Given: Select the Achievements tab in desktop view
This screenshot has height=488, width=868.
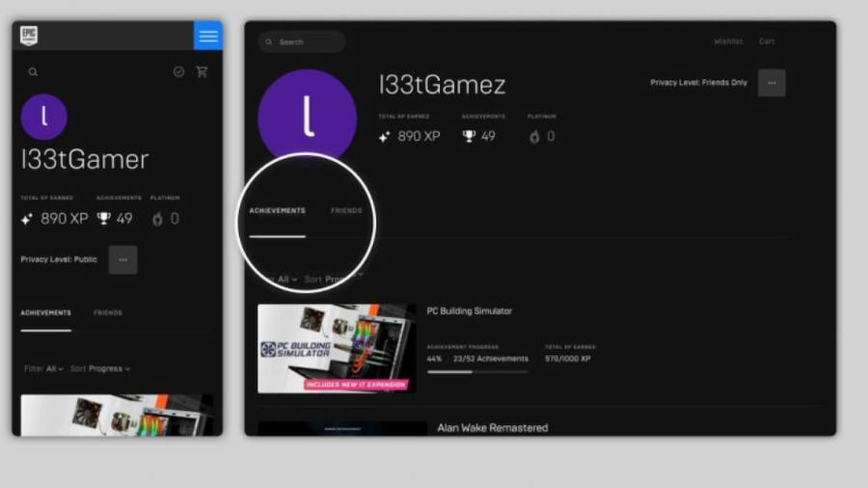Looking at the screenshot, I should pos(277,210).
